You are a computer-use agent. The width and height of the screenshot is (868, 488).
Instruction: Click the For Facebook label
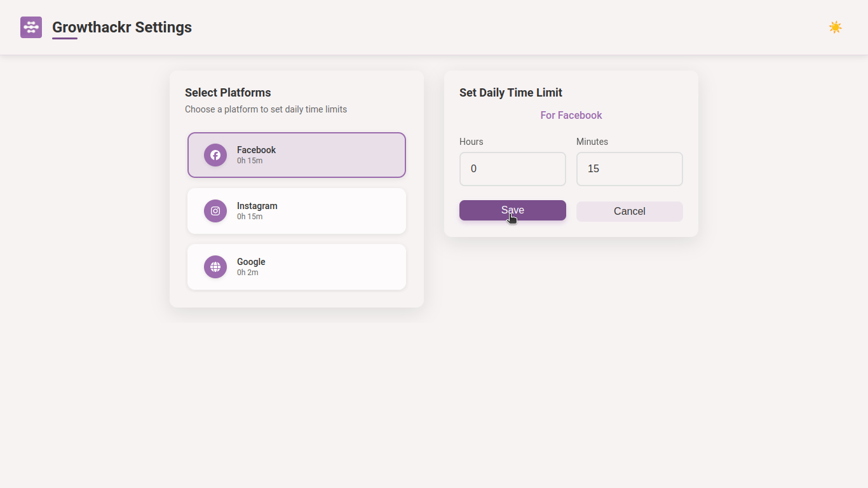click(x=571, y=115)
